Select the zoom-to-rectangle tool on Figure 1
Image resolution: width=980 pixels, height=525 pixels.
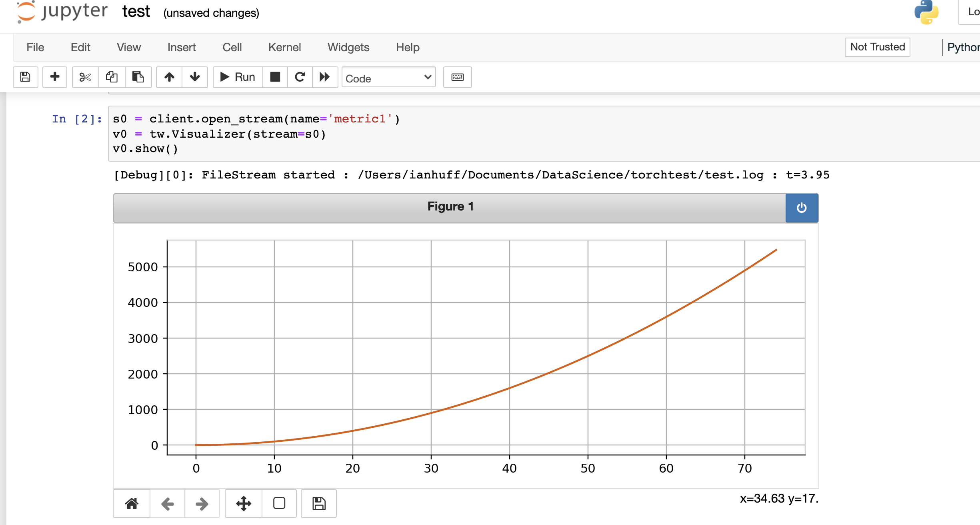279,503
